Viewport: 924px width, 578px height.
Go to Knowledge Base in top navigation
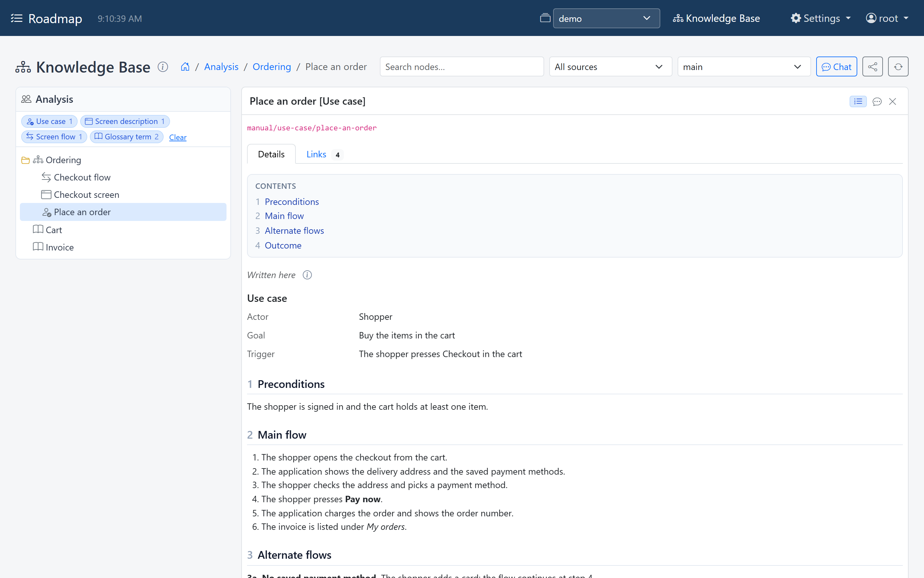(x=716, y=18)
